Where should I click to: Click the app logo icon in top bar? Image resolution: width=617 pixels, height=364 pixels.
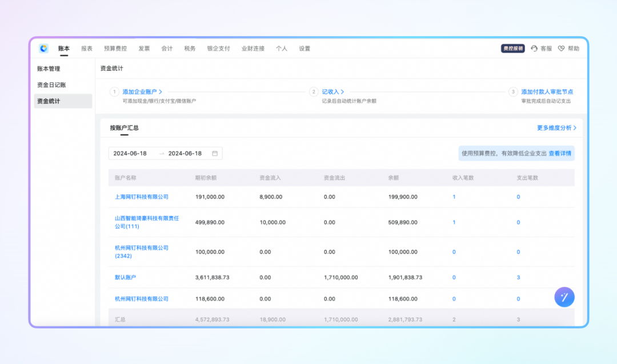[x=44, y=49]
